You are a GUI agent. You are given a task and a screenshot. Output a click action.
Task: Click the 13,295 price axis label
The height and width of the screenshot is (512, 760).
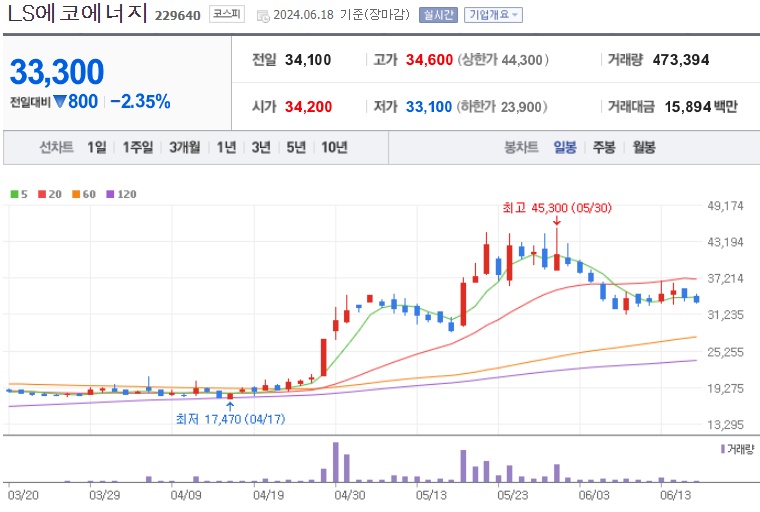pyautogui.click(x=725, y=425)
